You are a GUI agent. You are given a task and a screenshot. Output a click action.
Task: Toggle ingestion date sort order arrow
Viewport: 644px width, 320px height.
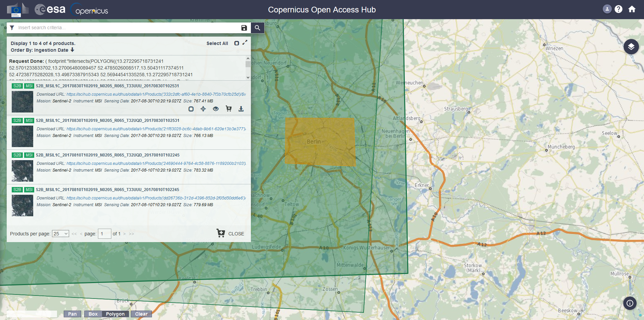[72, 50]
